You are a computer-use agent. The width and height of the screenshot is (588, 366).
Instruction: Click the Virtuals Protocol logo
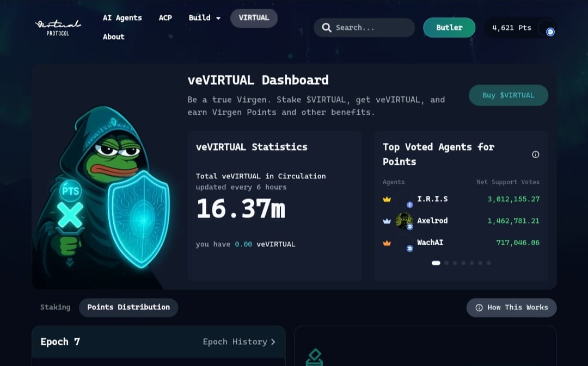(x=58, y=28)
